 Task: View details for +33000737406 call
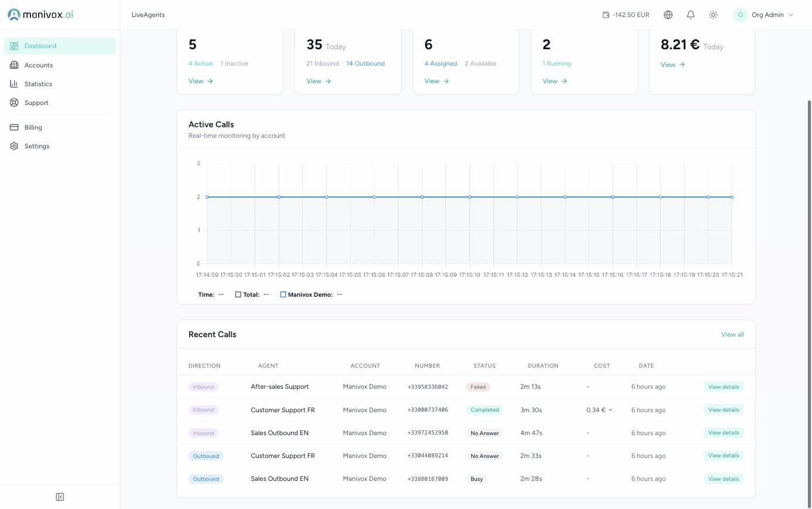click(723, 410)
